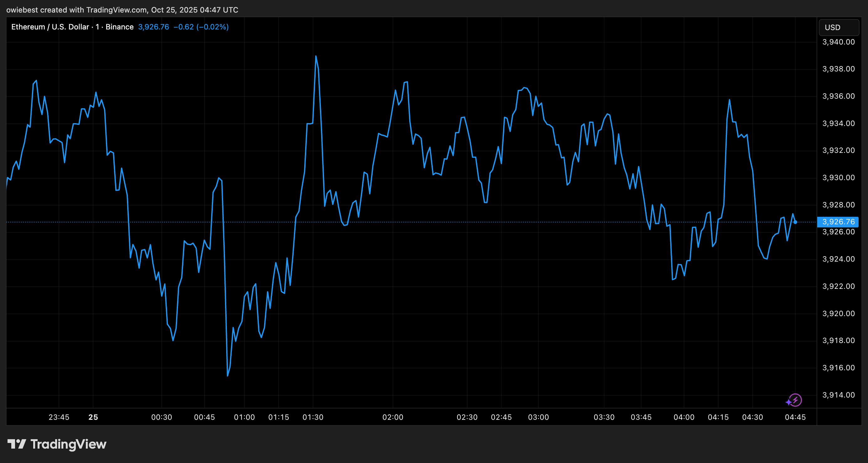Click the 3,930.00 price axis label
The width and height of the screenshot is (868, 463).
click(x=838, y=178)
